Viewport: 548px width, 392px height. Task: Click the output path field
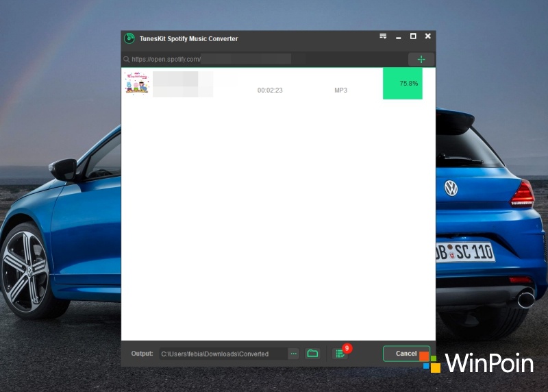(223, 354)
